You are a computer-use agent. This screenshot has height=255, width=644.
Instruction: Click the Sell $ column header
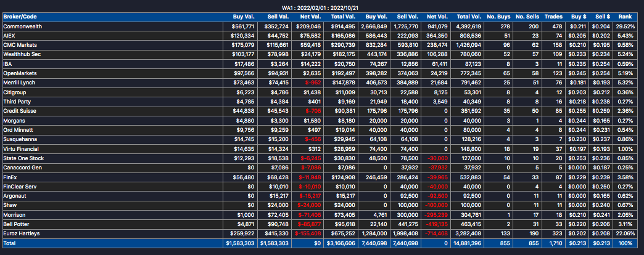(601, 17)
